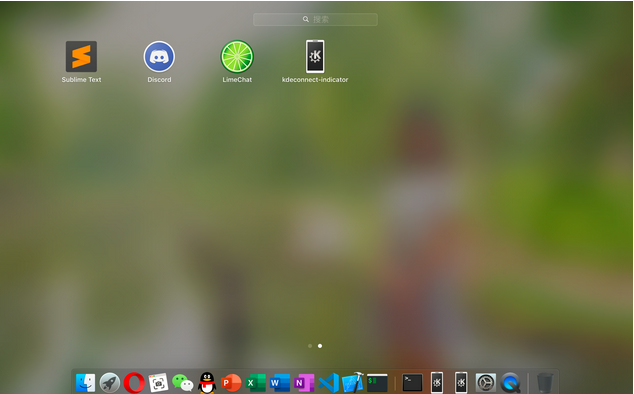Start LimeChat from the Launchpad grid
The width and height of the screenshot is (634, 394).
(x=237, y=57)
